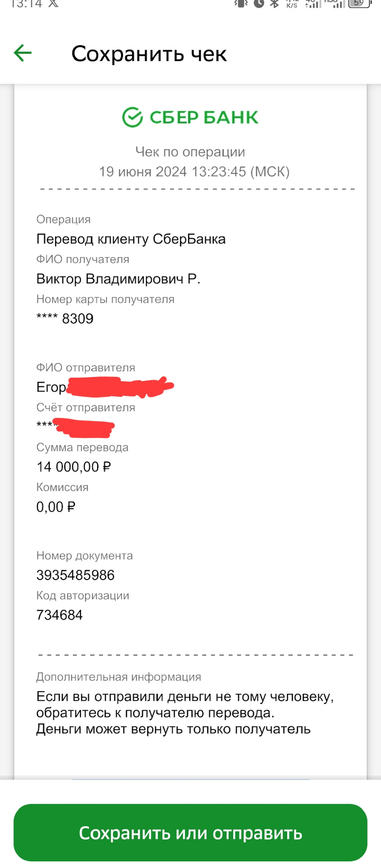Image resolution: width=381 pixels, height=868 pixels.
Task: Tap the 'Сохранить чек' page title
Action: pyautogui.click(x=149, y=54)
